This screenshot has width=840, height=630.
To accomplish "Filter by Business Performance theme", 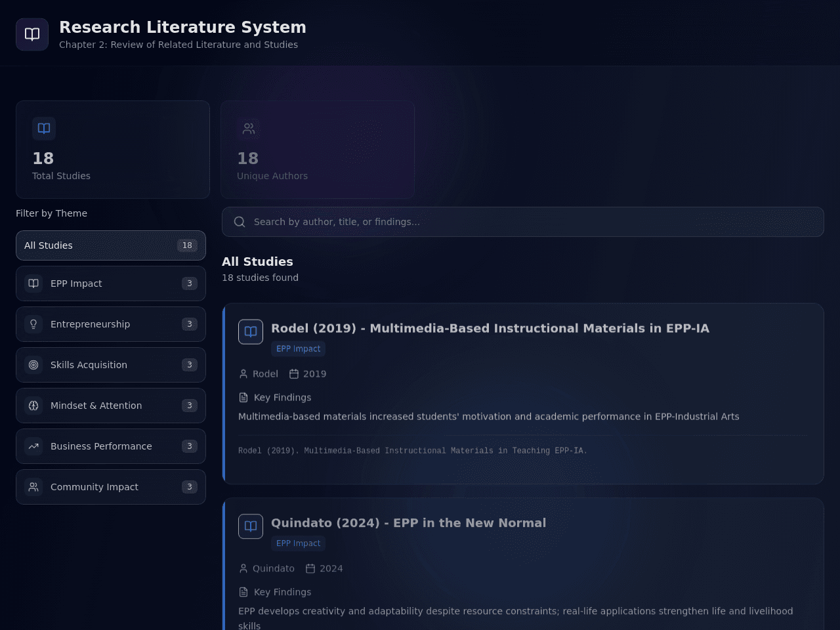I will coord(111,446).
